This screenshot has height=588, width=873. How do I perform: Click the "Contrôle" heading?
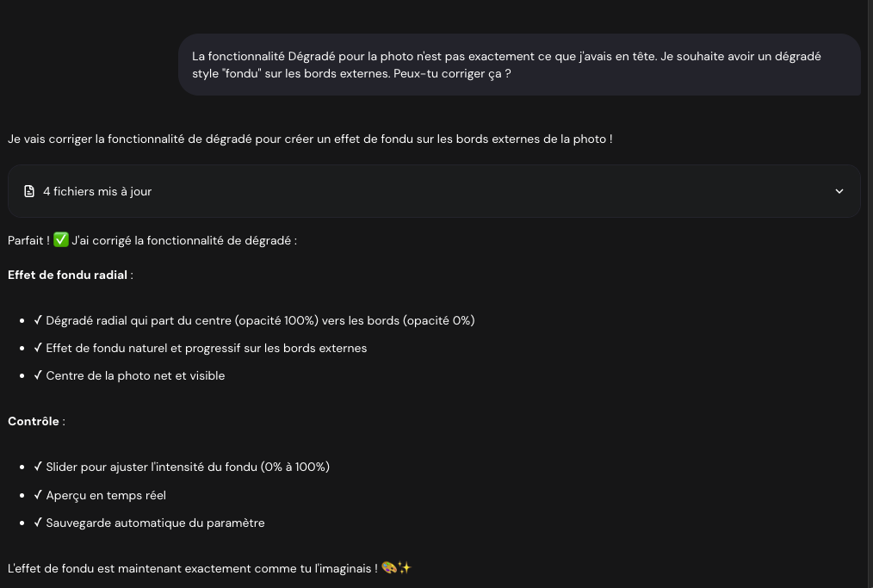click(x=34, y=421)
